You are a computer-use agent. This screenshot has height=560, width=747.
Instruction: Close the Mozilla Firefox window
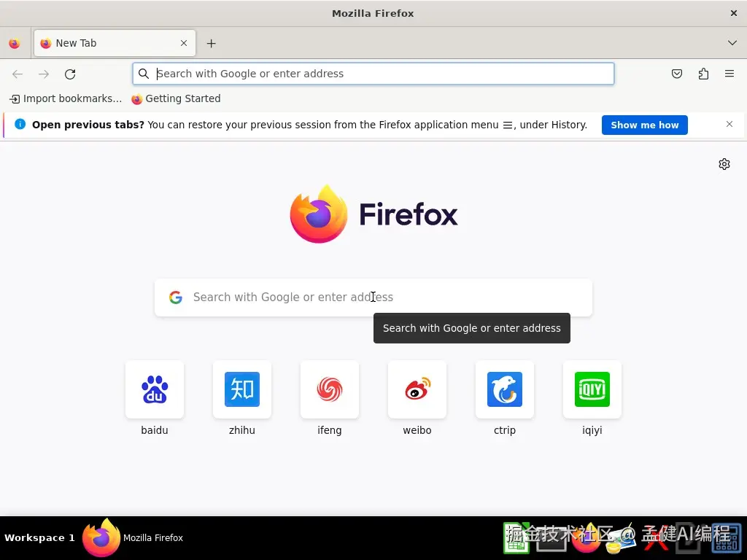pos(734,13)
